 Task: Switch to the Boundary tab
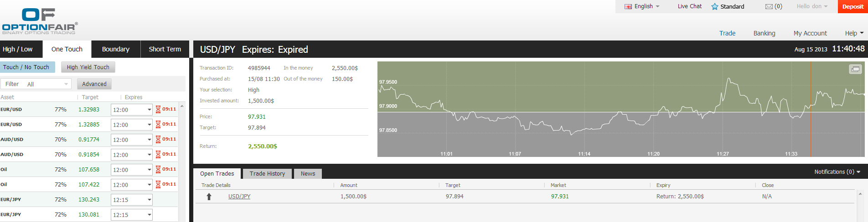(115, 49)
